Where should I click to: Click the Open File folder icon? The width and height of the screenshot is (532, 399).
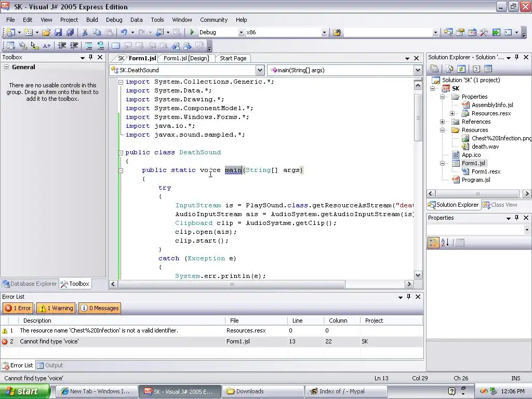point(46,32)
